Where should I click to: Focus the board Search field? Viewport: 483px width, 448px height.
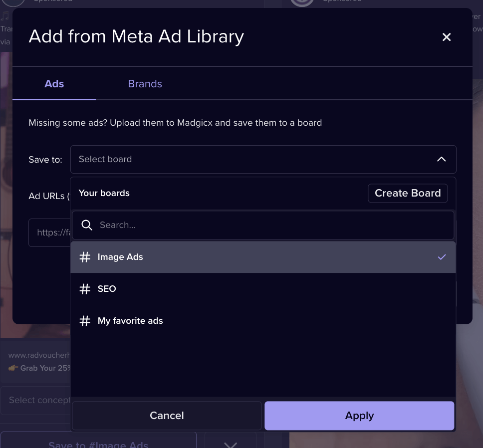263,225
